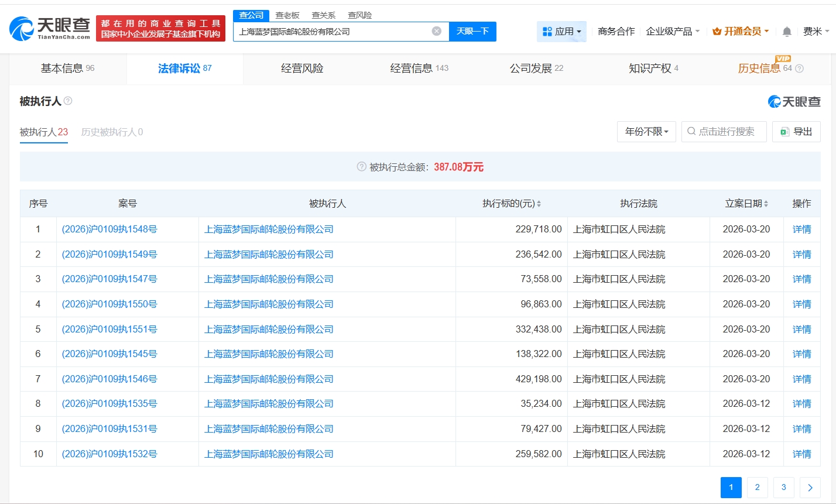
Task: Export the table with 导出 button
Action: click(796, 132)
